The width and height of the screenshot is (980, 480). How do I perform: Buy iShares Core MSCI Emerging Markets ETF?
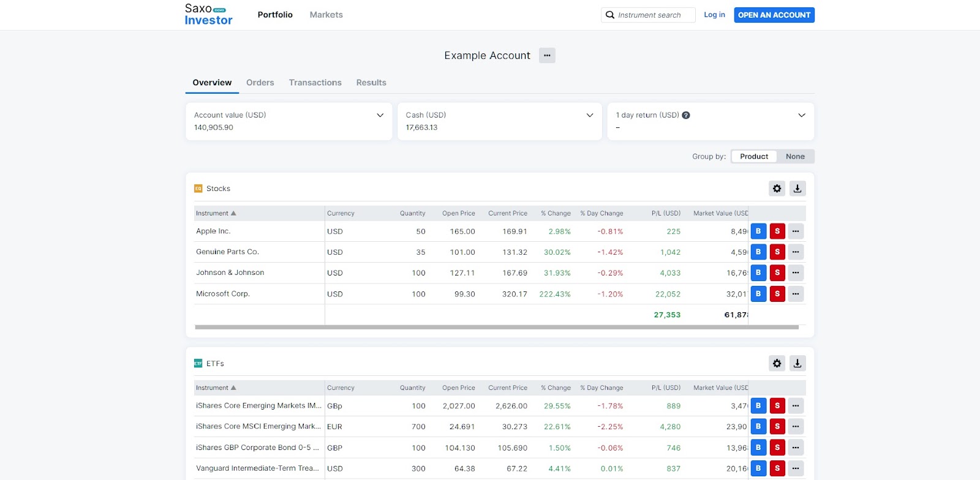click(x=758, y=426)
